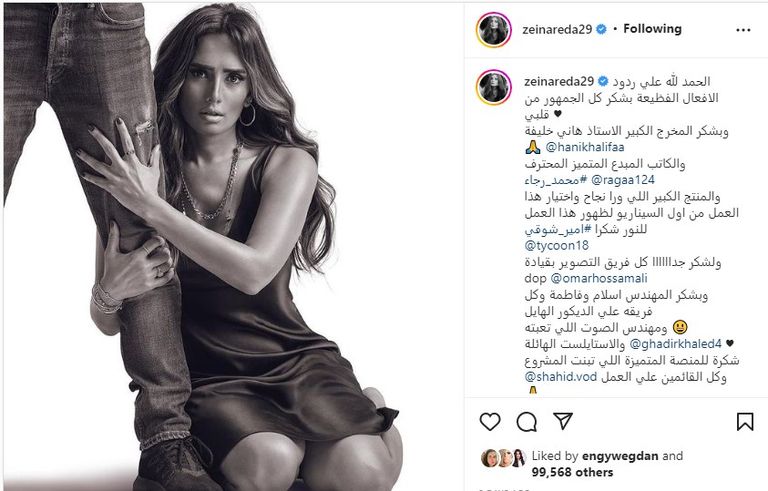
Task: Open the @ghadirkhaled4 mention
Action: coord(675,344)
